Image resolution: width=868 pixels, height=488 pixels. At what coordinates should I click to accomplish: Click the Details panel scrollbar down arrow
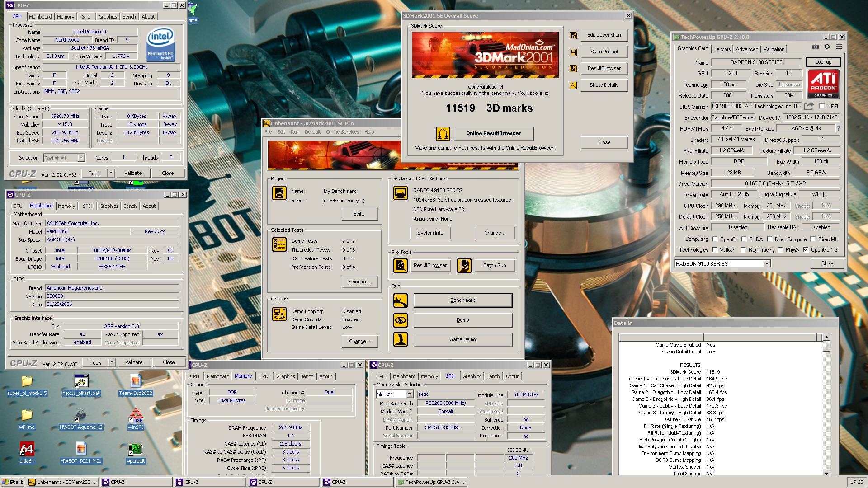[826, 473]
